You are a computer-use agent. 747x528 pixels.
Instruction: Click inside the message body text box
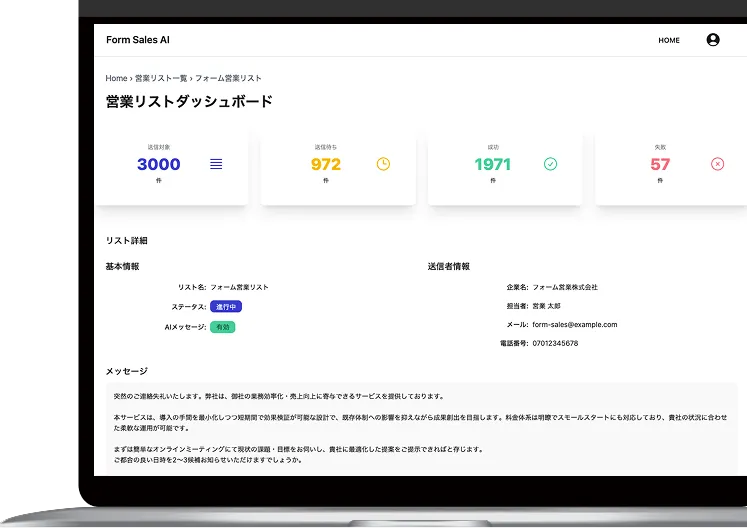(420, 428)
